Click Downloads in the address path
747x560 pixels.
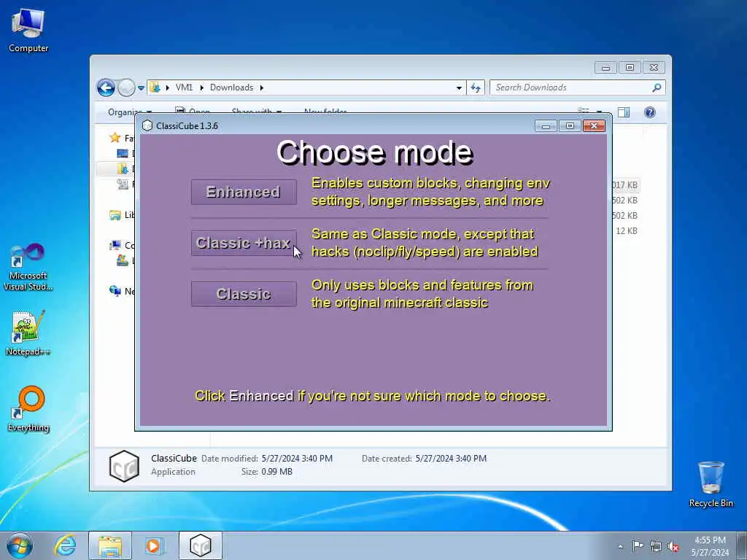click(x=231, y=87)
